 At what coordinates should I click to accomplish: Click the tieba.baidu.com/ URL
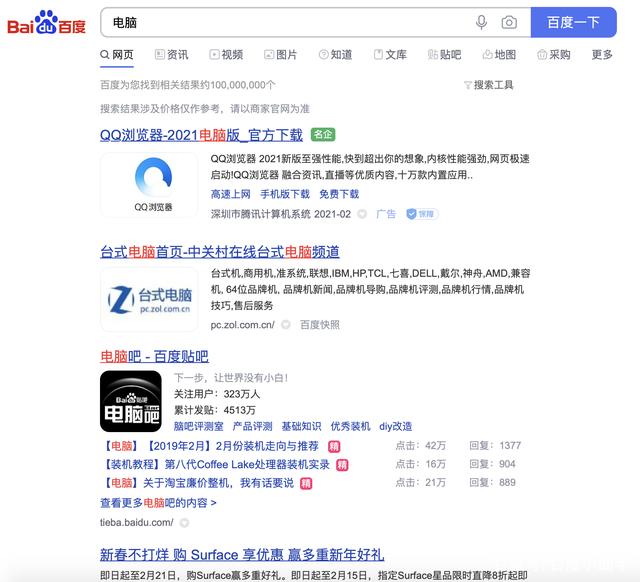[137, 522]
